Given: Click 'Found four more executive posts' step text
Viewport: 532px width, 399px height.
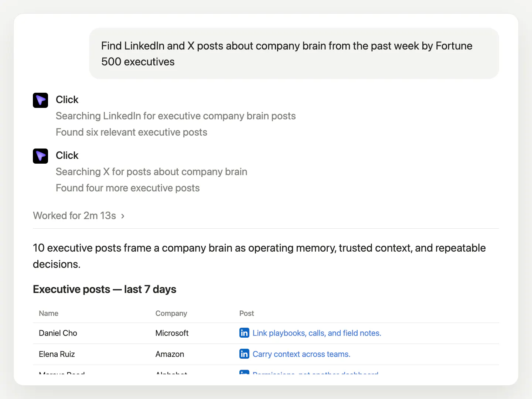Looking at the screenshot, I should (128, 188).
